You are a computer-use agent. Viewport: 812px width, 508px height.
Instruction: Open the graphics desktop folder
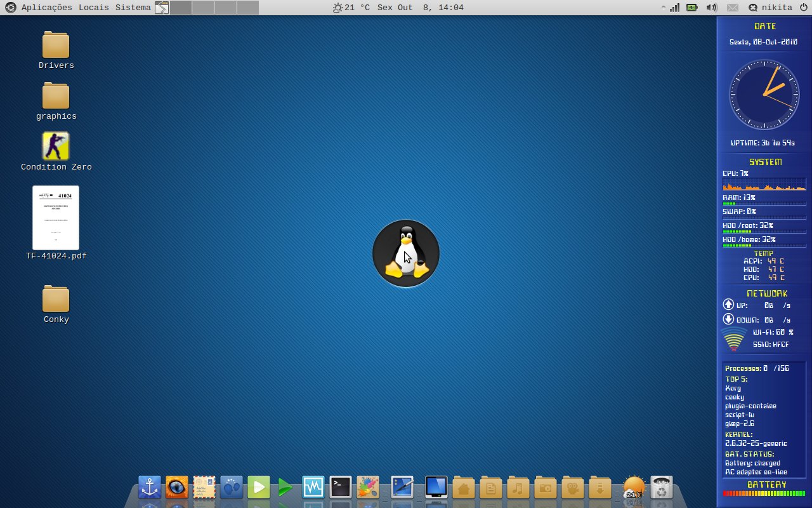56,96
